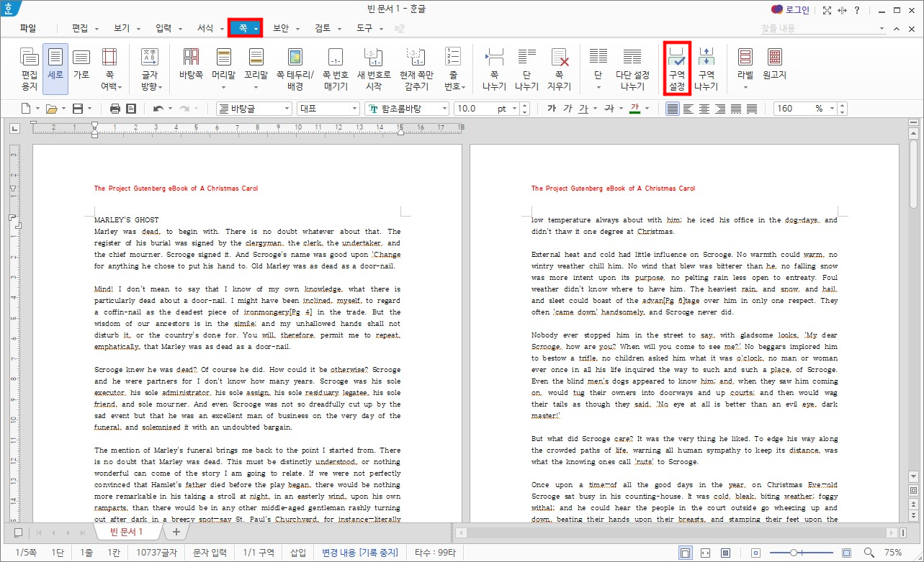
Task: Click 쪽 지우기 delete page icon
Action: point(559,68)
